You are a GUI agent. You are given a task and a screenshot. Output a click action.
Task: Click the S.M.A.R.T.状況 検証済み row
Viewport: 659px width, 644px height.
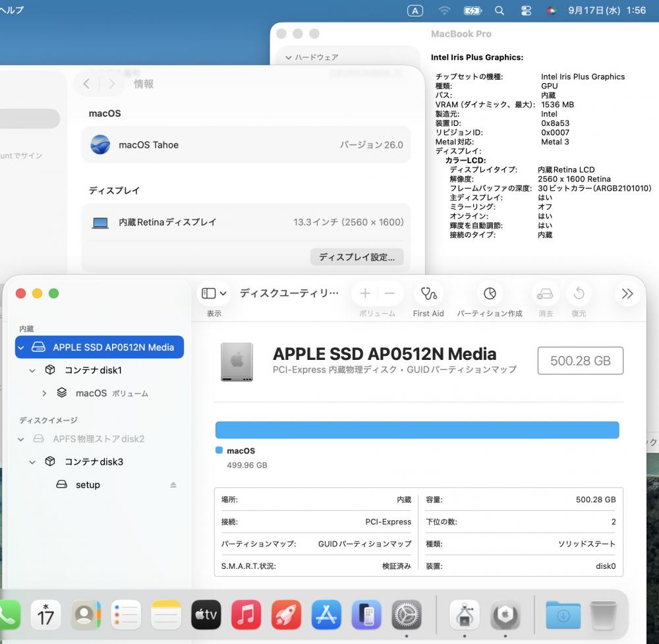pyautogui.click(x=316, y=566)
